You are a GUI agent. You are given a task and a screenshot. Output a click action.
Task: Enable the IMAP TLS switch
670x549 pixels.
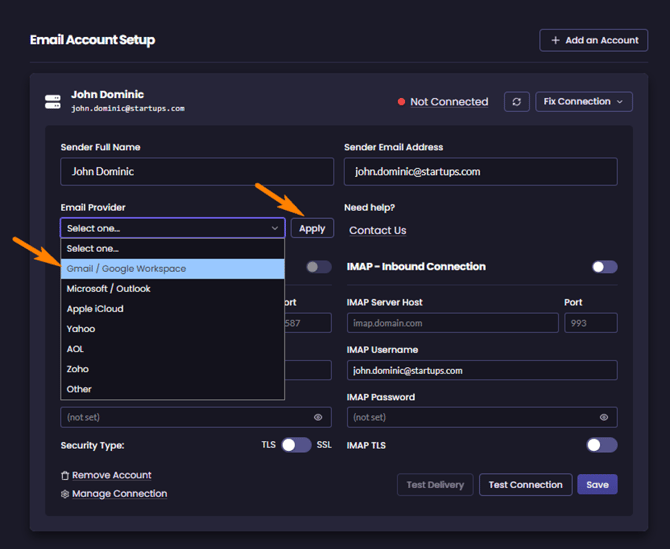click(x=602, y=445)
